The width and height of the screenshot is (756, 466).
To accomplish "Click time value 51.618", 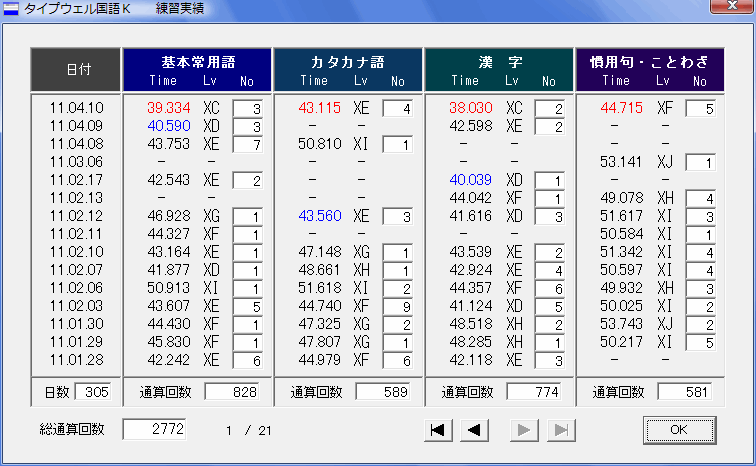I will click(319, 288).
